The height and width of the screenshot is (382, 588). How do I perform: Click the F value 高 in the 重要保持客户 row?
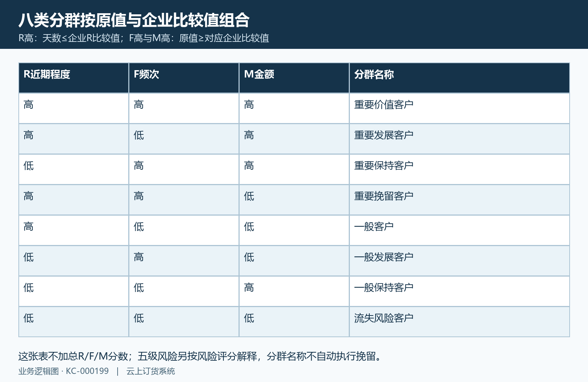[139, 166]
